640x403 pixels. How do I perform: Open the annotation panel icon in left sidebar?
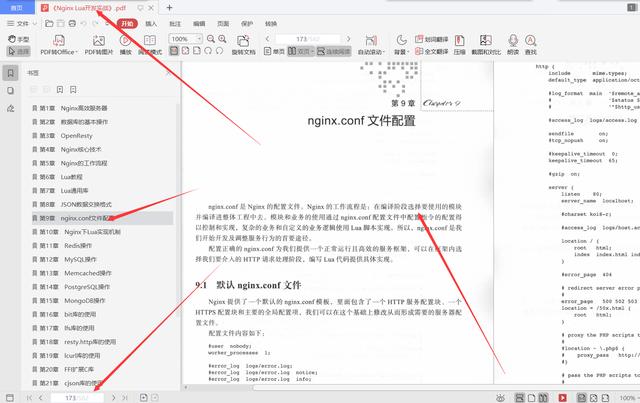click(11, 108)
